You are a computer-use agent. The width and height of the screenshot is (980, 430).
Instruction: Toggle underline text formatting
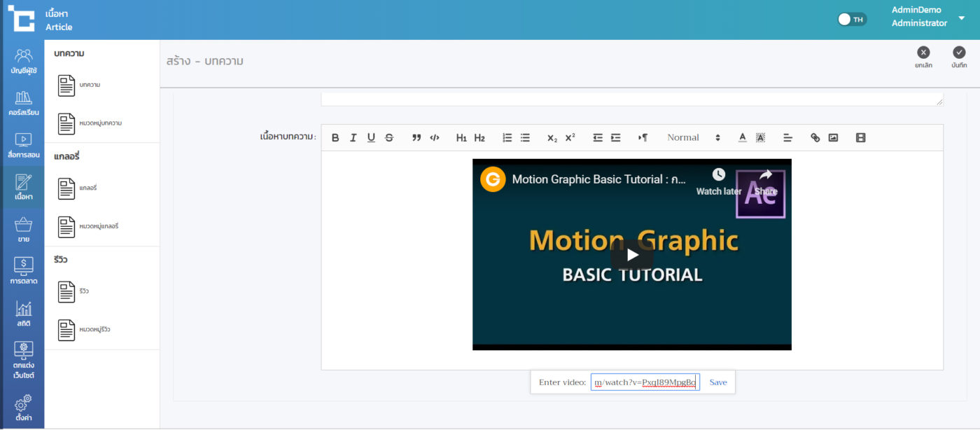coord(371,138)
